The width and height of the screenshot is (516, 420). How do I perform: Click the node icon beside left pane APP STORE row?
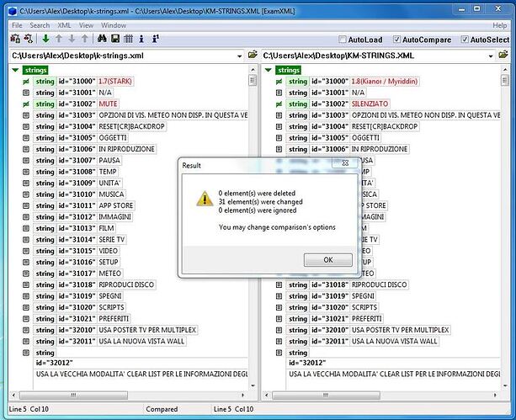click(26, 205)
